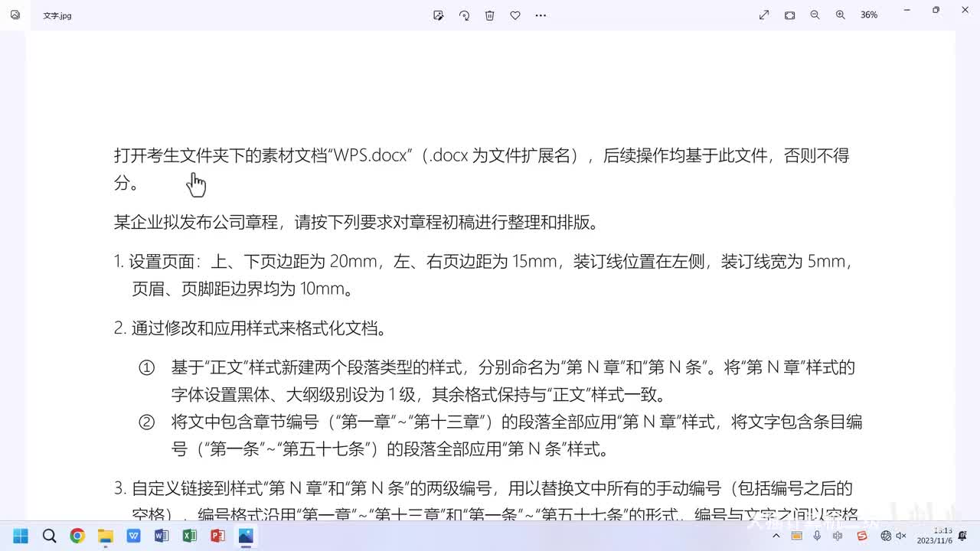Open the clock showing 2023/11/6
Viewport: 980px width, 551px height.
936,536
